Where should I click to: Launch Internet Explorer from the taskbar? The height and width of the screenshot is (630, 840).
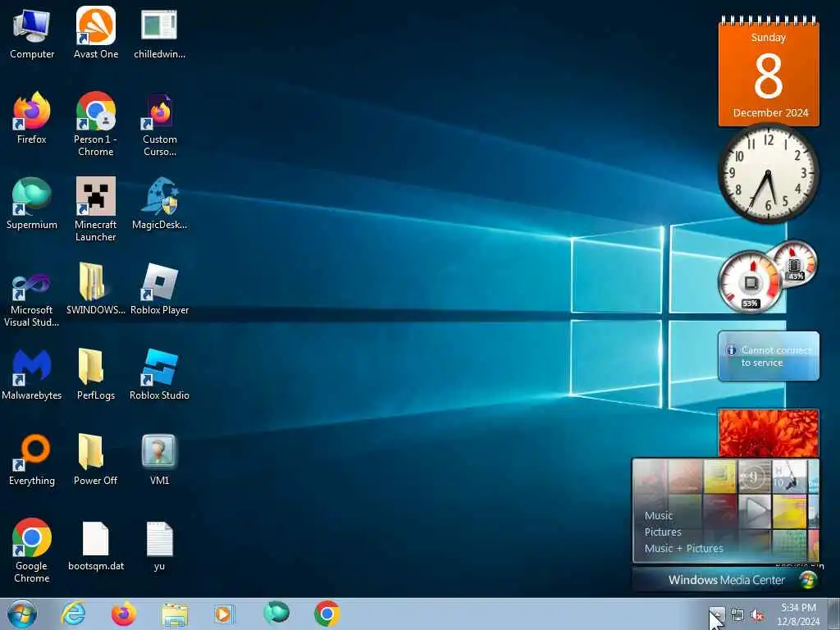click(x=73, y=614)
